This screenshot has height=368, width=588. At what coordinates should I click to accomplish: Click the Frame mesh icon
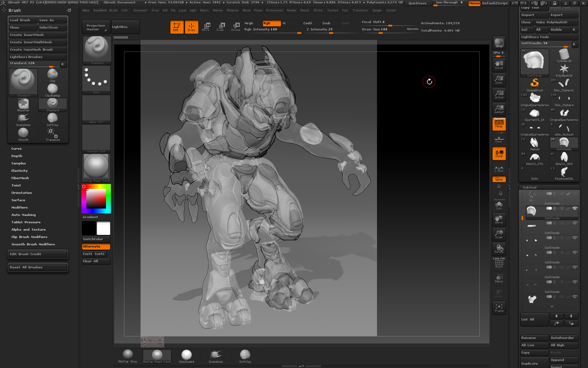[x=499, y=308]
